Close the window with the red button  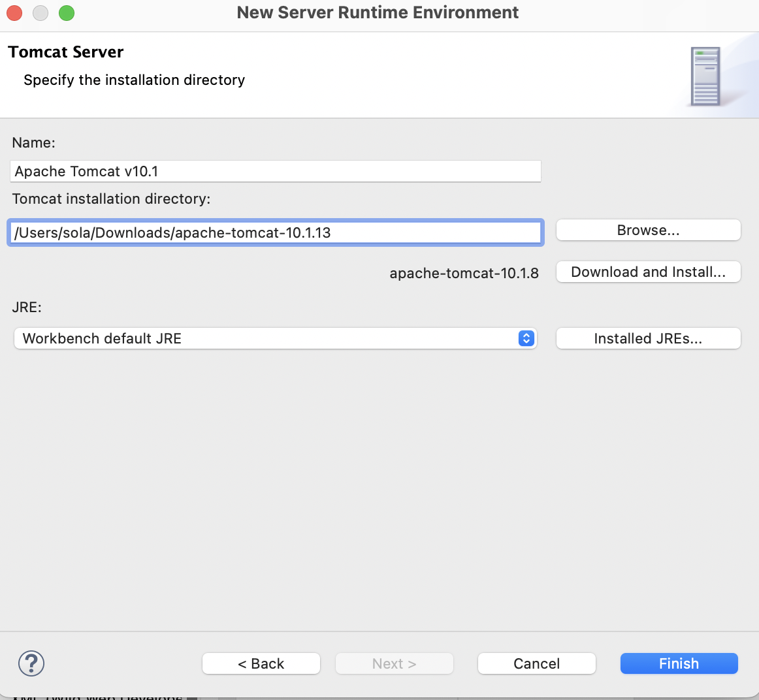14,13
